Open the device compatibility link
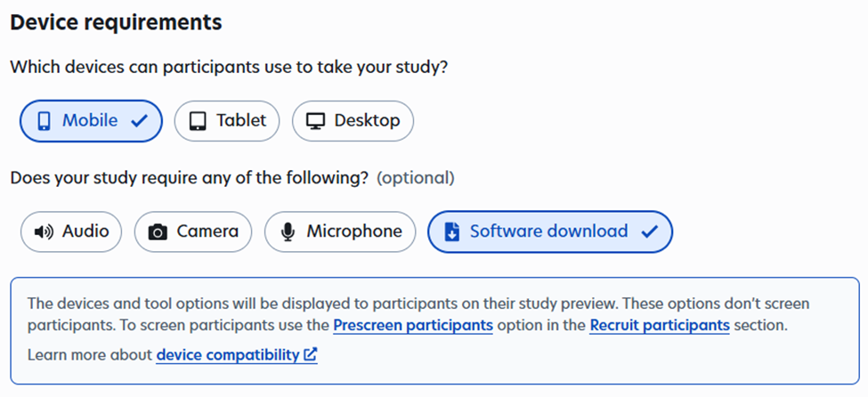Viewport: 868px width, 397px height. (x=228, y=355)
